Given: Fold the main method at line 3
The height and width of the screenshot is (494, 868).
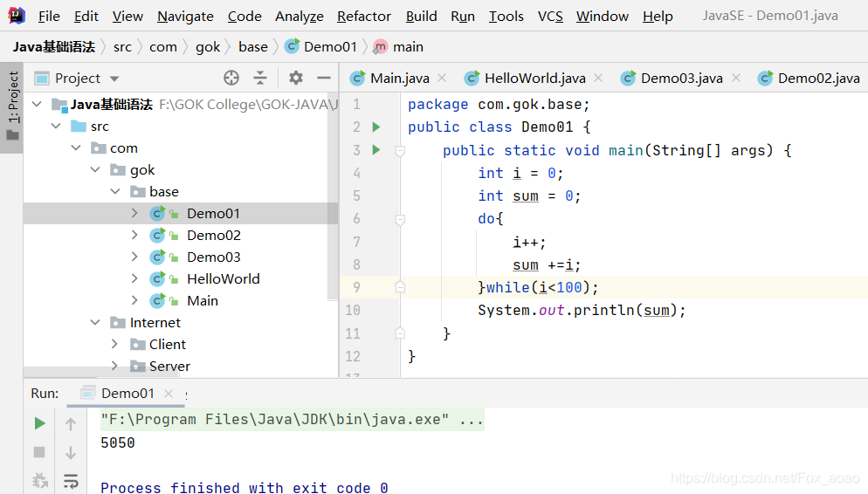Looking at the screenshot, I should (400, 150).
